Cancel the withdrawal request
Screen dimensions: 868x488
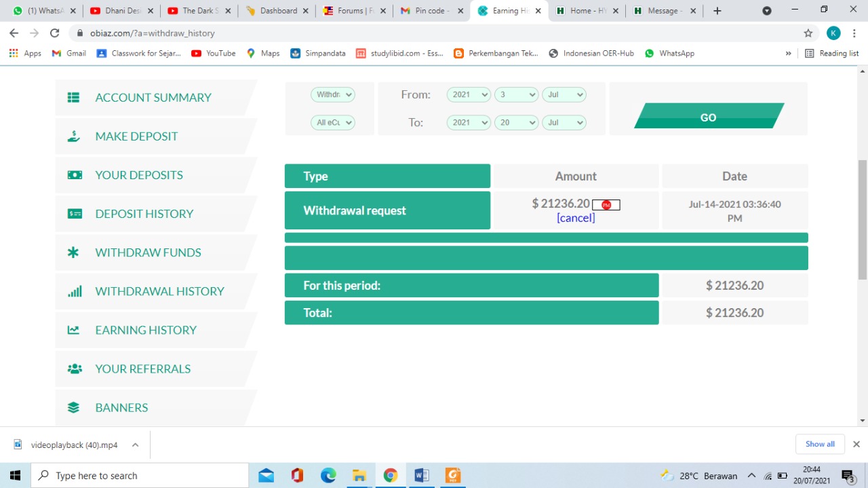click(x=576, y=218)
